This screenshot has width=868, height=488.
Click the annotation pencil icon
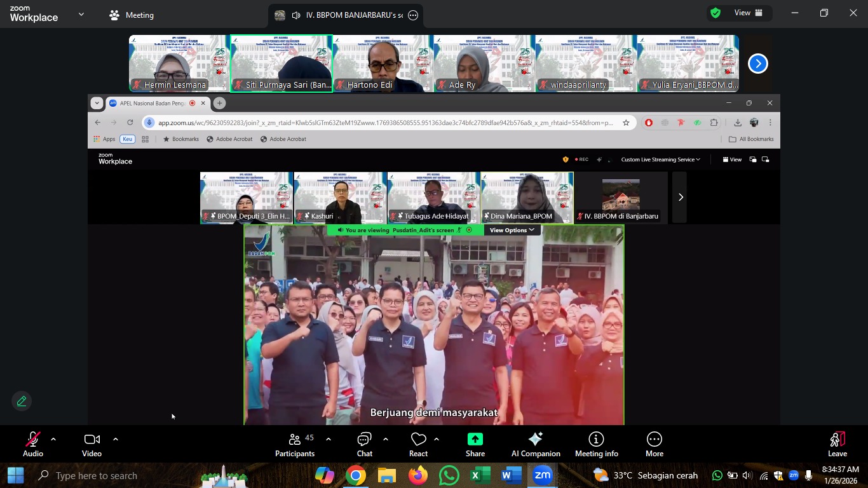coord(22,401)
